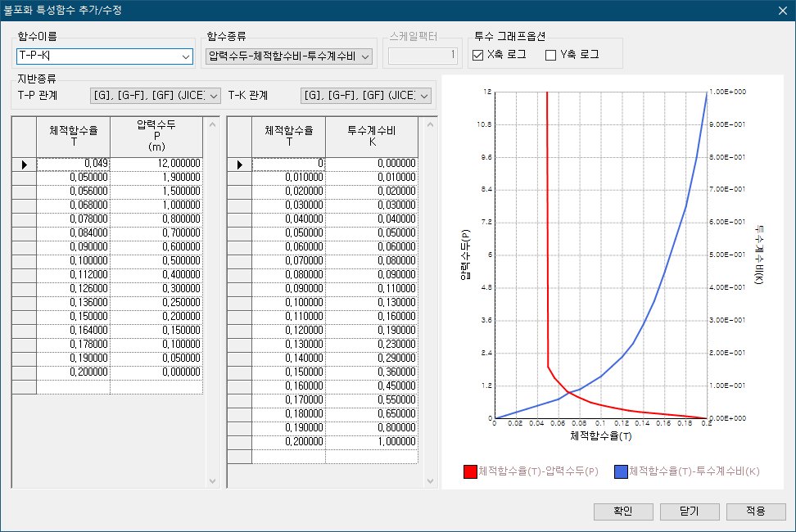Image resolution: width=796 pixels, height=532 pixels.
Task: Click the blue 체적함수율-투수계수비 legend swatch
Action: pyautogui.click(x=621, y=472)
